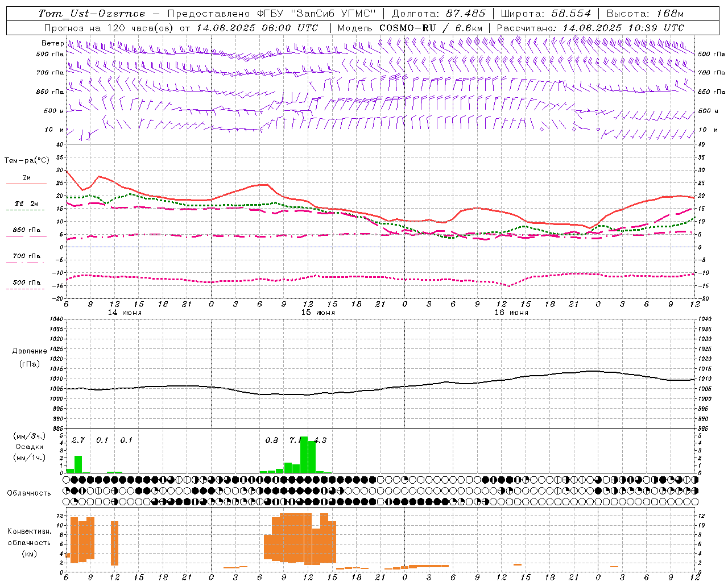
Task: Click the Долгота 87.485 field
Action: coord(439,14)
